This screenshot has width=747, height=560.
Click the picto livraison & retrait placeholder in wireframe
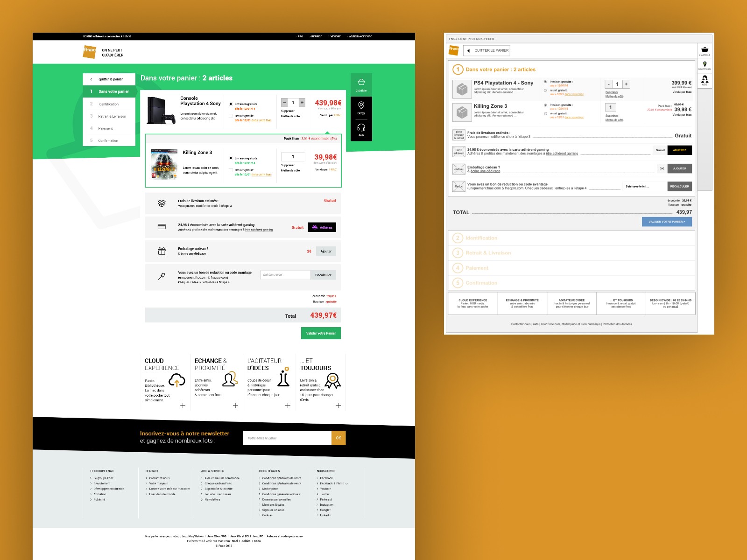(459, 135)
